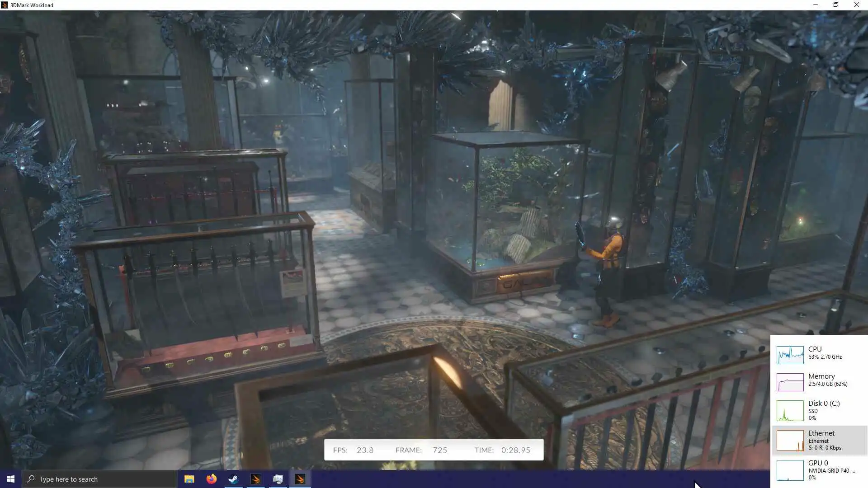Click the FPS/Frame/Time overlay box
The width and height of the screenshot is (868, 488).
[434, 450]
